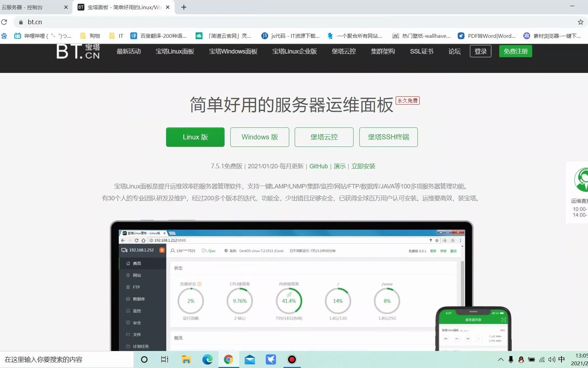Click the laptop panel preview image
Viewport: 588px width, 368px height.
tap(292, 286)
